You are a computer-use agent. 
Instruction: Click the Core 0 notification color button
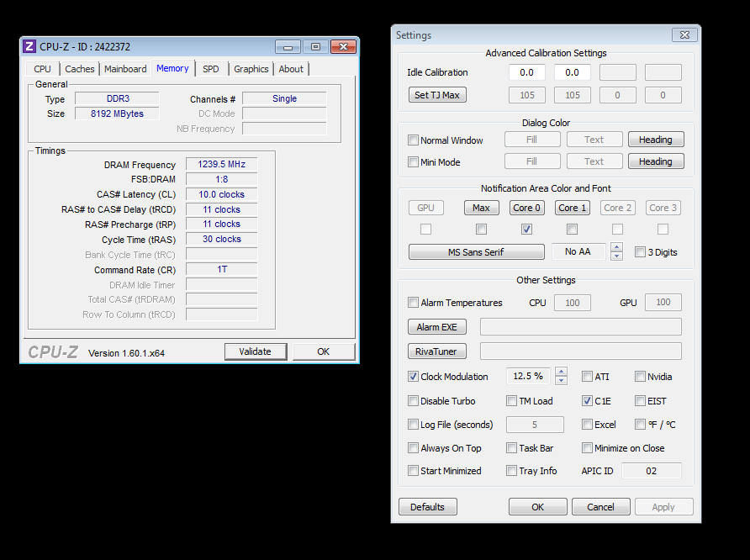pyautogui.click(x=526, y=208)
